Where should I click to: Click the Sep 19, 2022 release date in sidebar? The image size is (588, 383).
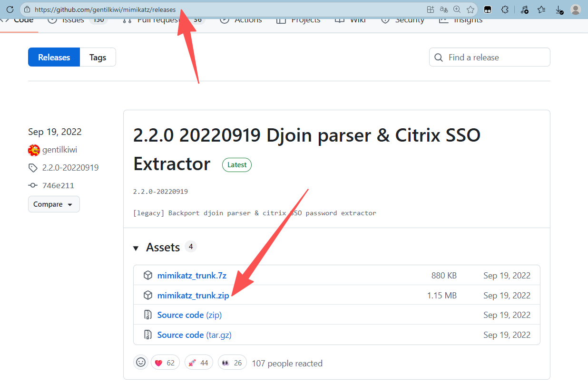[x=55, y=132]
